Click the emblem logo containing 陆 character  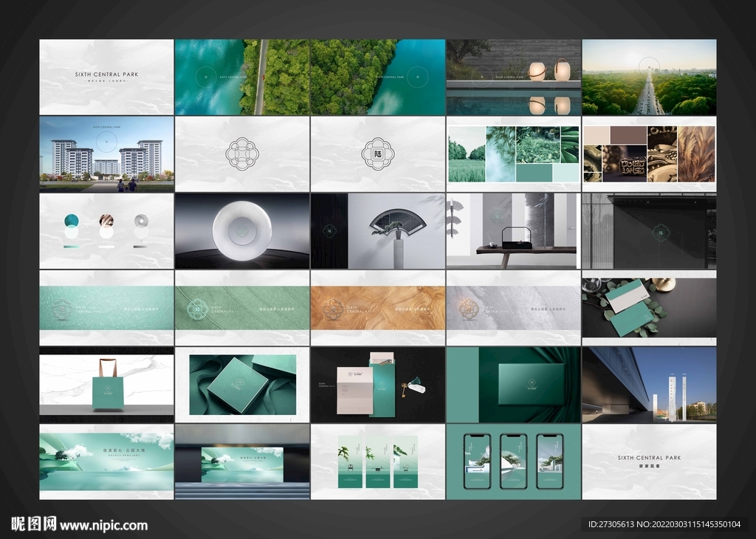378,154
